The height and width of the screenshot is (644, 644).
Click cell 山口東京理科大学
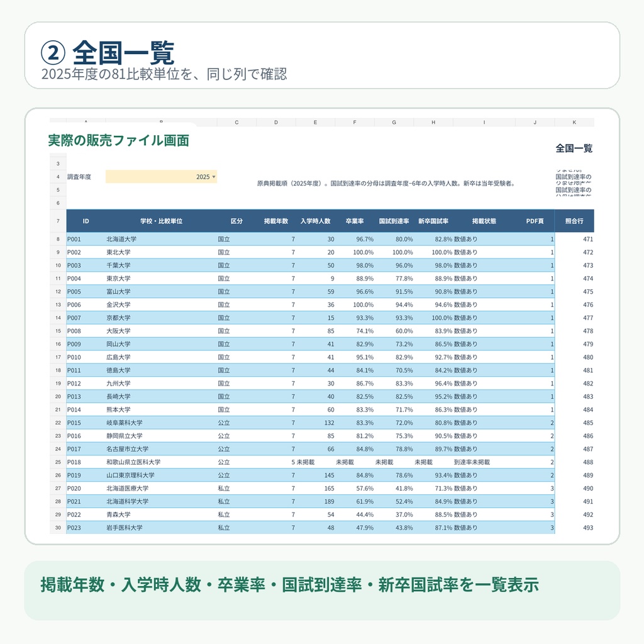point(162,475)
